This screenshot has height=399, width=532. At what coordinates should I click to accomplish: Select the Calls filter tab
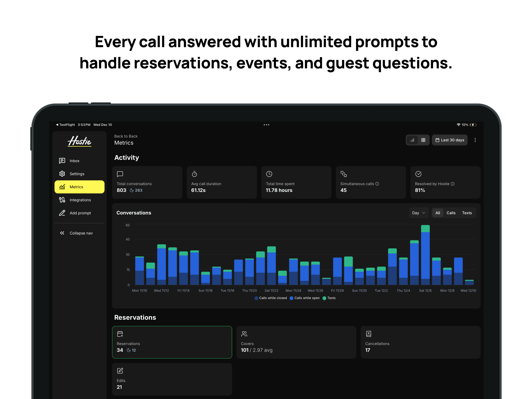[451, 213]
